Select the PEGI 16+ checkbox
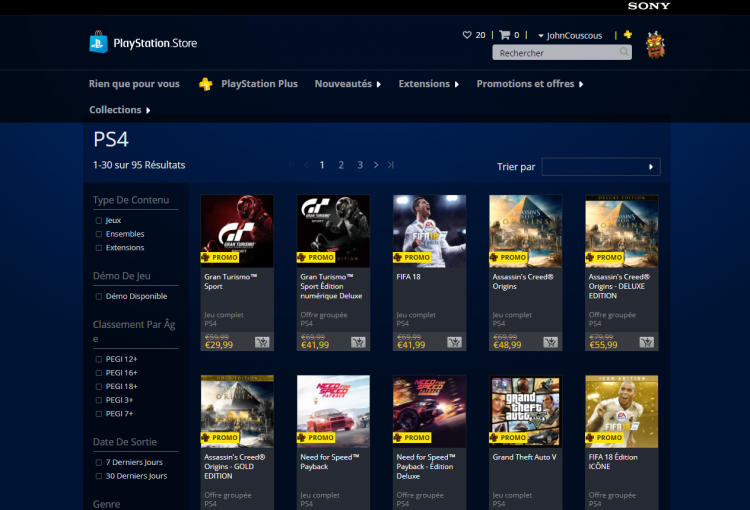This screenshot has height=510, width=750. (99, 373)
